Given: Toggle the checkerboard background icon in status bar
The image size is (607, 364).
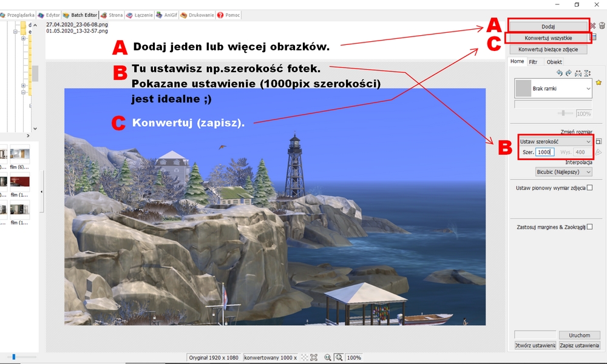Looking at the screenshot, I should 305,357.
